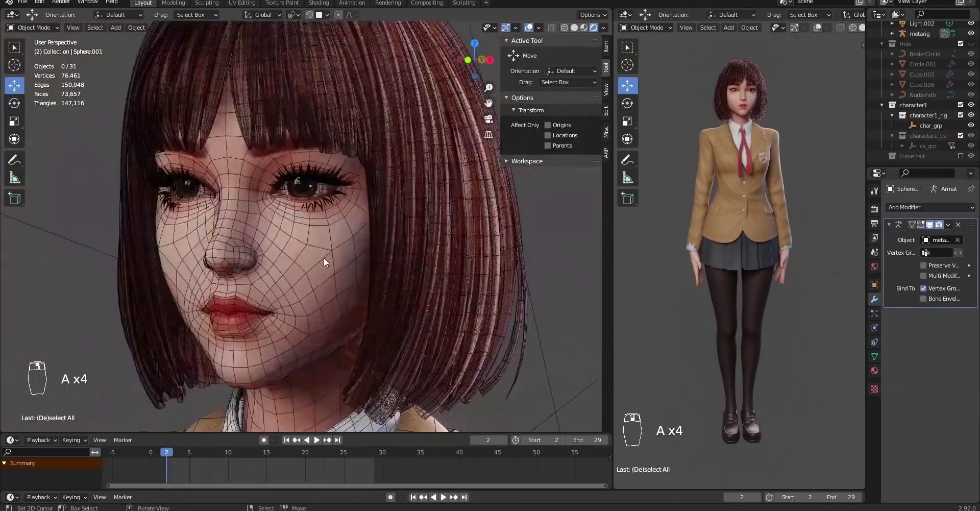This screenshot has width=980, height=511.
Task: Select the Scale tool in left viewport
Action: pos(14,121)
